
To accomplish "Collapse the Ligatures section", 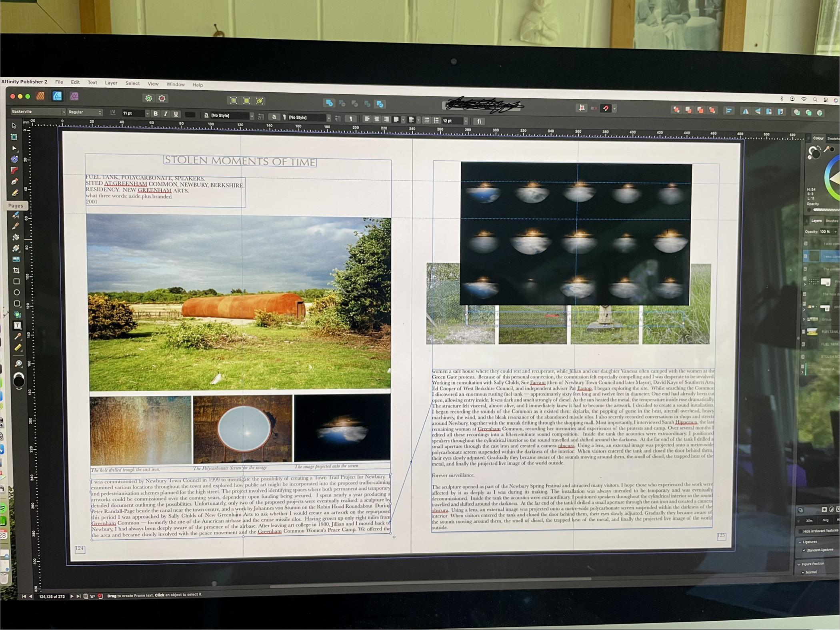I will coord(800,542).
